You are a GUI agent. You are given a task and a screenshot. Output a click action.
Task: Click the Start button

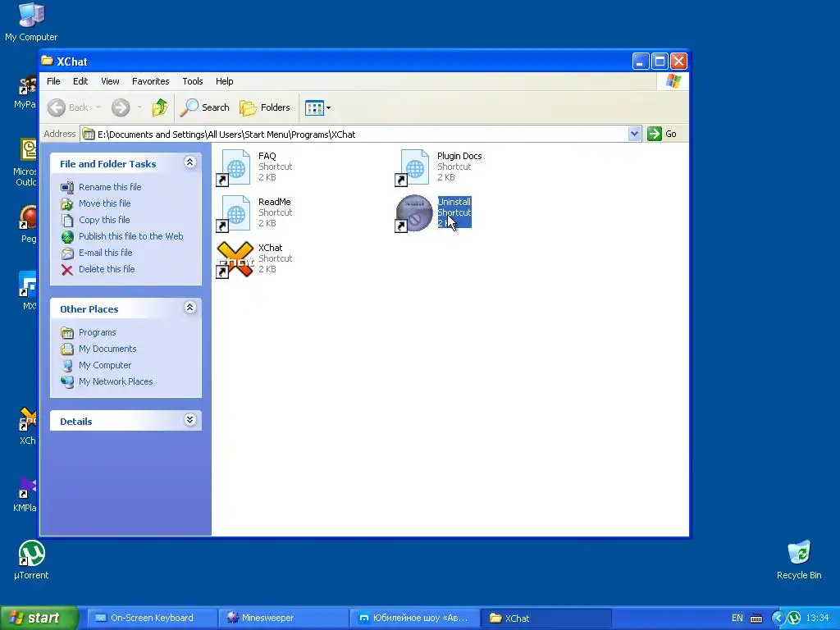click(38, 619)
